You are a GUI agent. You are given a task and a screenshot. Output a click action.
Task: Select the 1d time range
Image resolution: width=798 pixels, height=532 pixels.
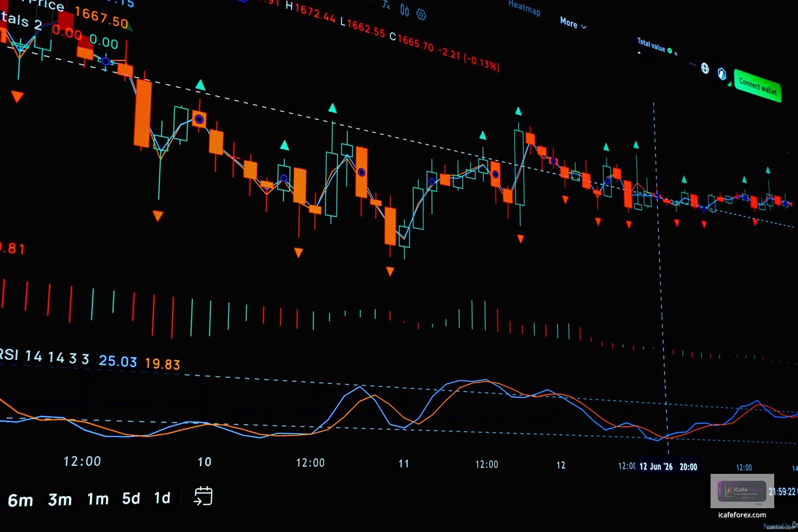point(162,498)
